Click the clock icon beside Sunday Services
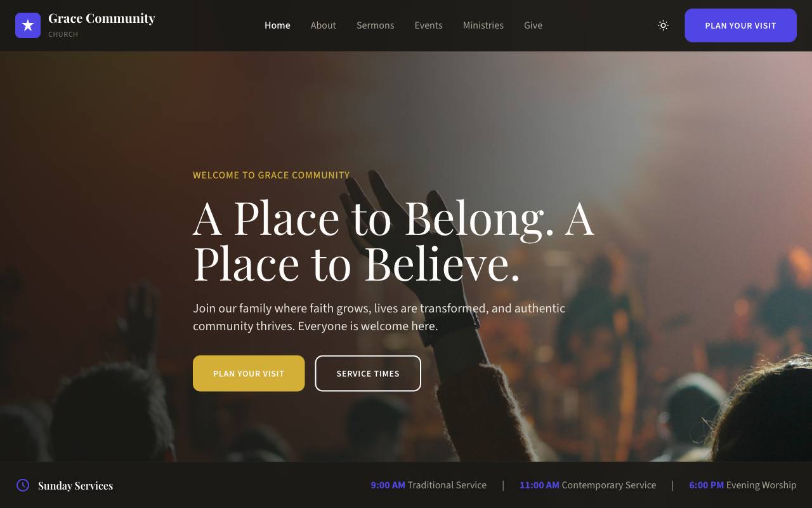Image resolution: width=812 pixels, height=508 pixels. (23, 485)
